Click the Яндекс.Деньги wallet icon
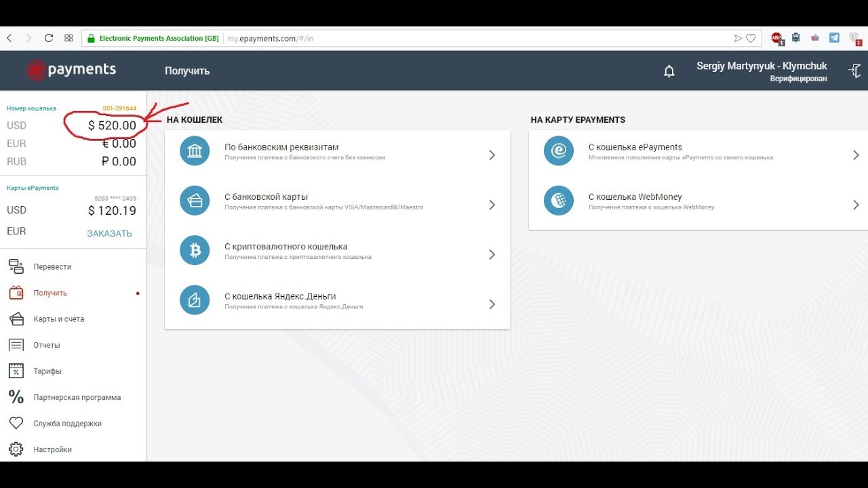 [x=195, y=300]
